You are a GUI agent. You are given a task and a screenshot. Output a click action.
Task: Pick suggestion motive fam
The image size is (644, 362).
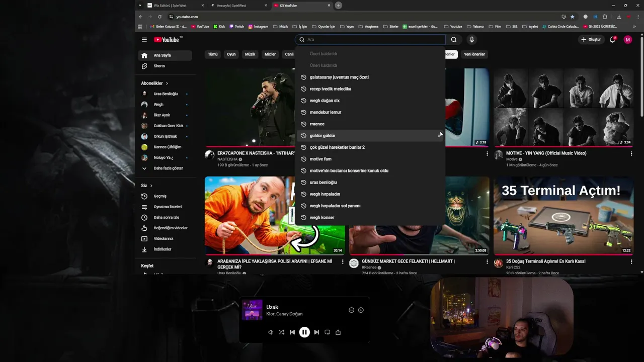[370, 159]
